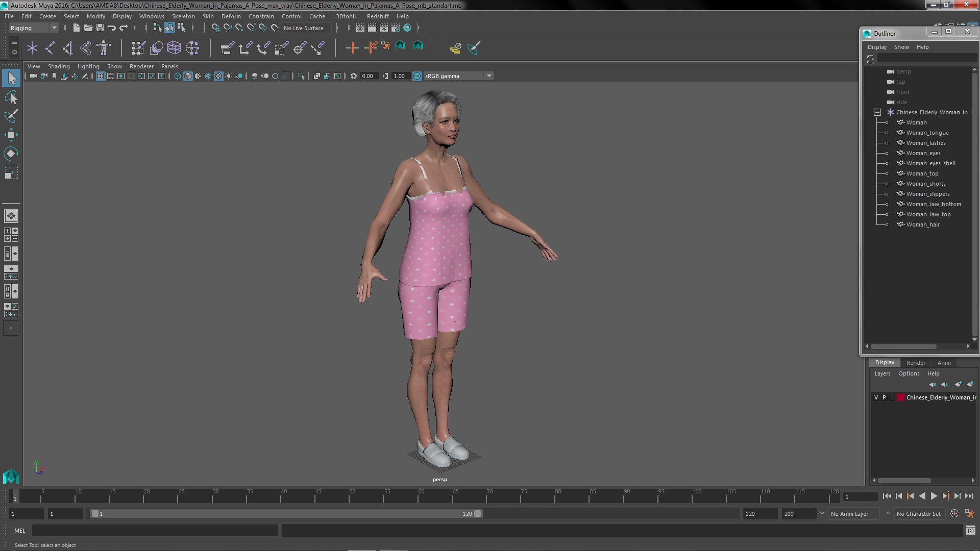This screenshot has width=980, height=551.
Task: Expand the Chinese_Elderly_Woman_in group
Action: pos(876,112)
